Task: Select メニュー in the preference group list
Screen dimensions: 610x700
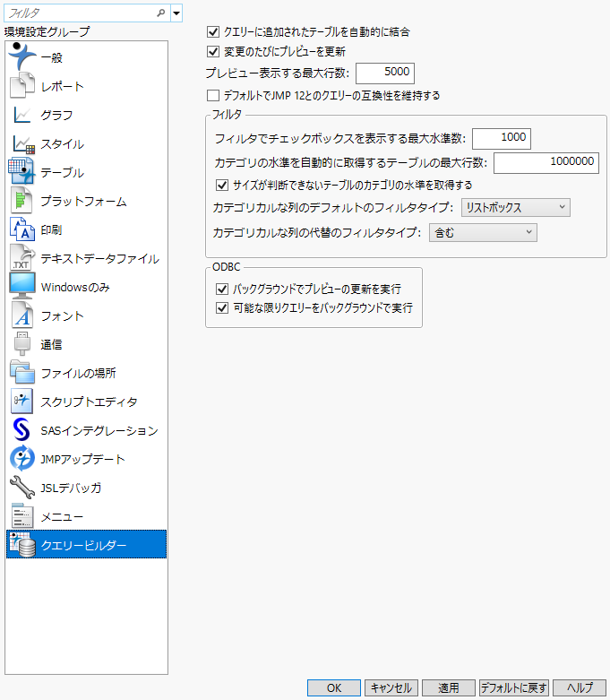Action: point(62,516)
